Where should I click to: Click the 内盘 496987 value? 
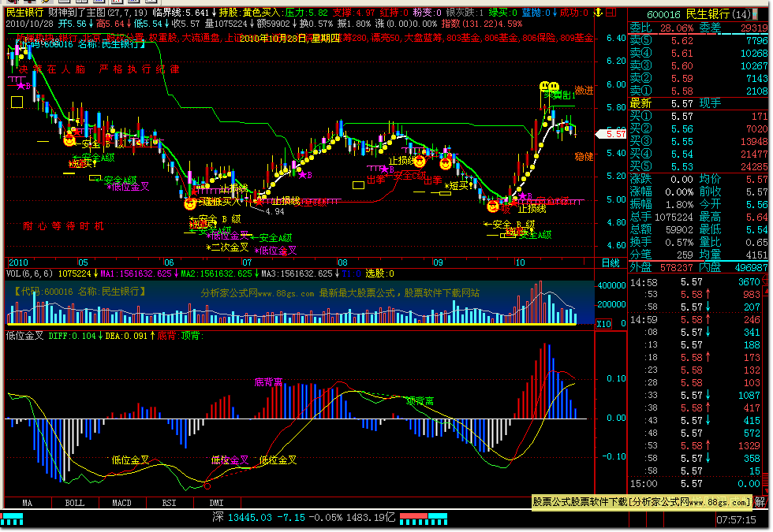coord(751,267)
